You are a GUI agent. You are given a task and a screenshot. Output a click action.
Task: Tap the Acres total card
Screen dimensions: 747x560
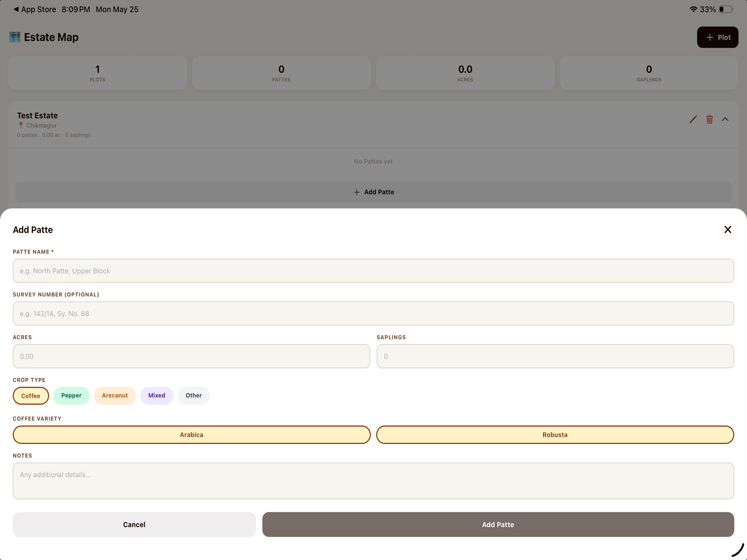[x=465, y=73]
